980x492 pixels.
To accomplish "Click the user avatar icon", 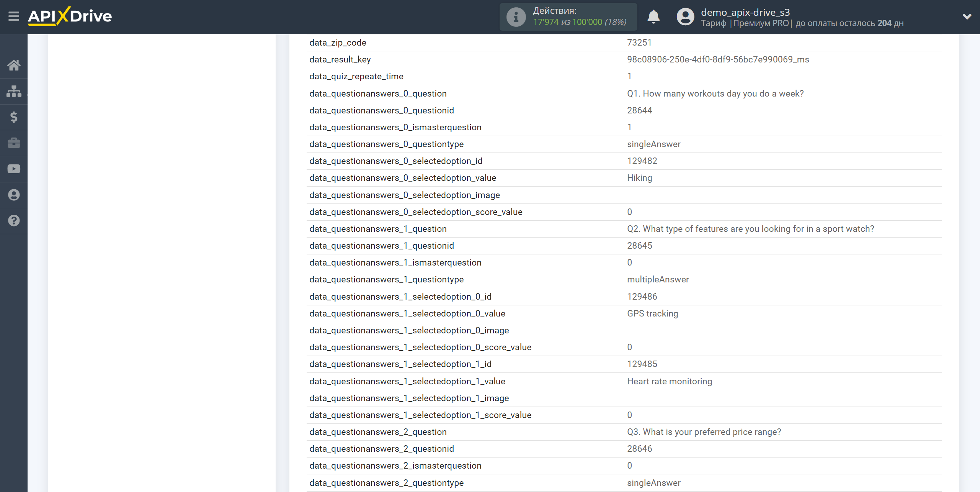I will [x=685, y=17].
